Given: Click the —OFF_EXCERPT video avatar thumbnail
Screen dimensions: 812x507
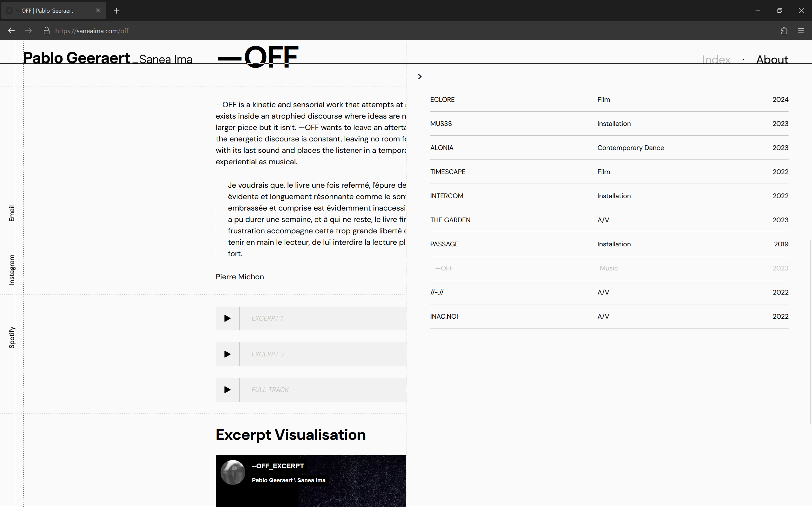Looking at the screenshot, I should 233,472.
